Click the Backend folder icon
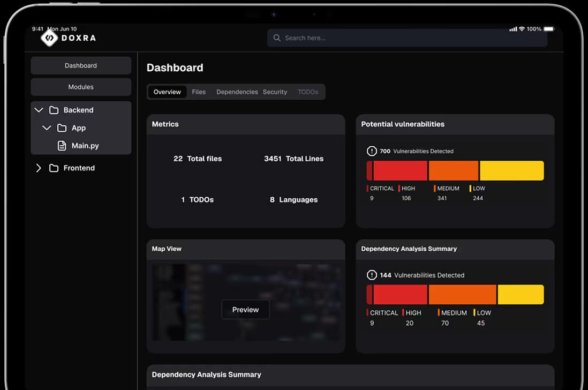The image size is (588, 390). click(54, 110)
